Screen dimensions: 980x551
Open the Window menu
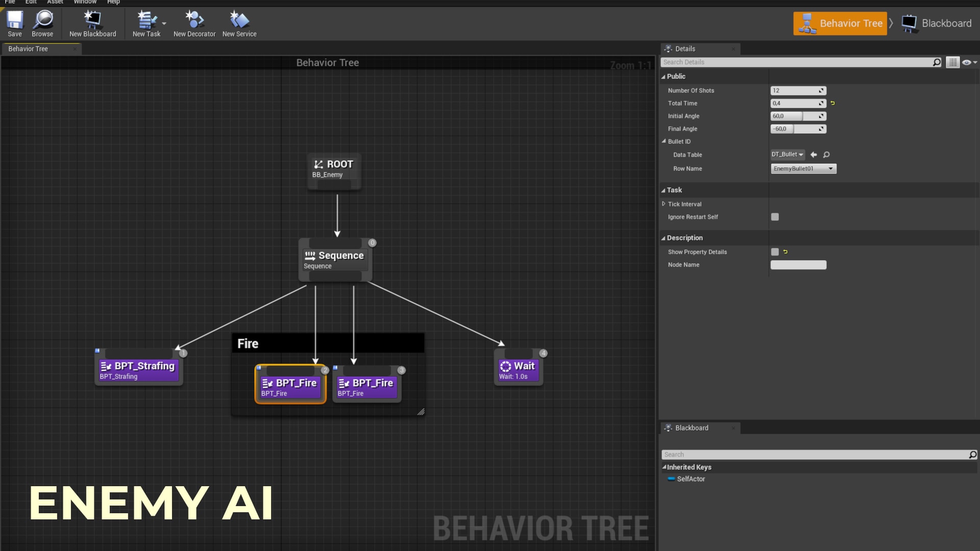[x=85, y=2]
